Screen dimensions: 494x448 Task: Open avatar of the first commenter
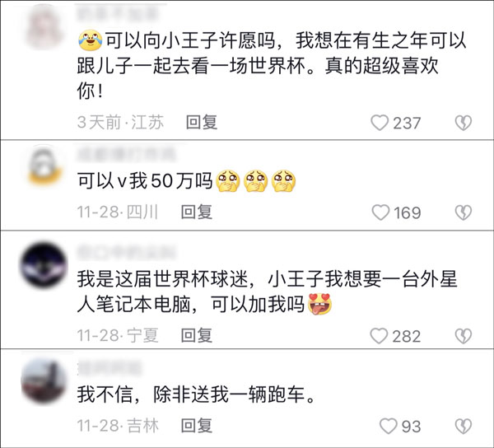44,28
